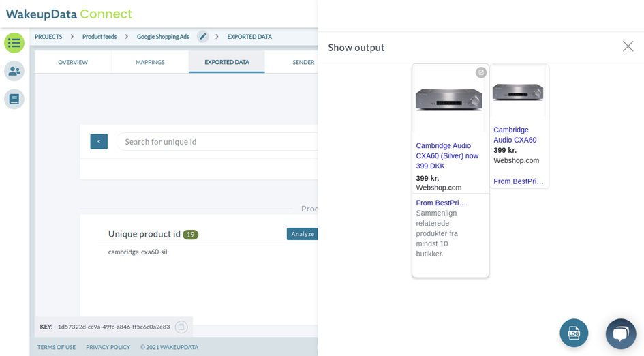Screen dimensions: 644x356
Task: Click Webshop.com text in the first card
Action: pos(439,188)
